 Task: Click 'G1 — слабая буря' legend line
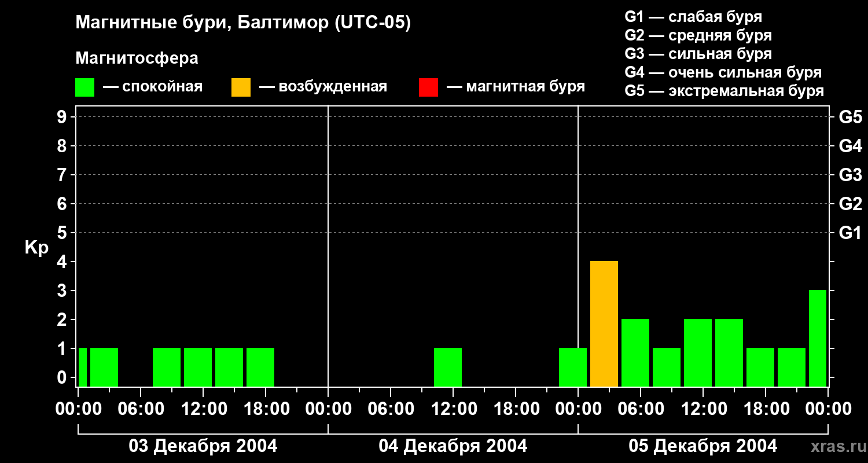[x=693, y=17]
